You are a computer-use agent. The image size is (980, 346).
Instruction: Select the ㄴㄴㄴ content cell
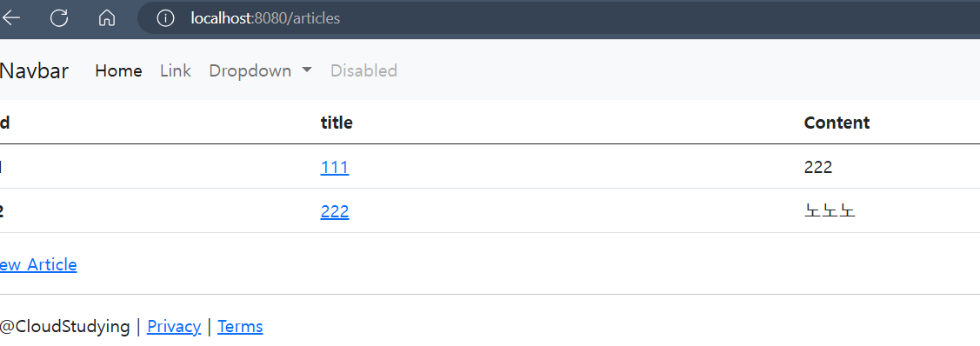tap(830, 212)
